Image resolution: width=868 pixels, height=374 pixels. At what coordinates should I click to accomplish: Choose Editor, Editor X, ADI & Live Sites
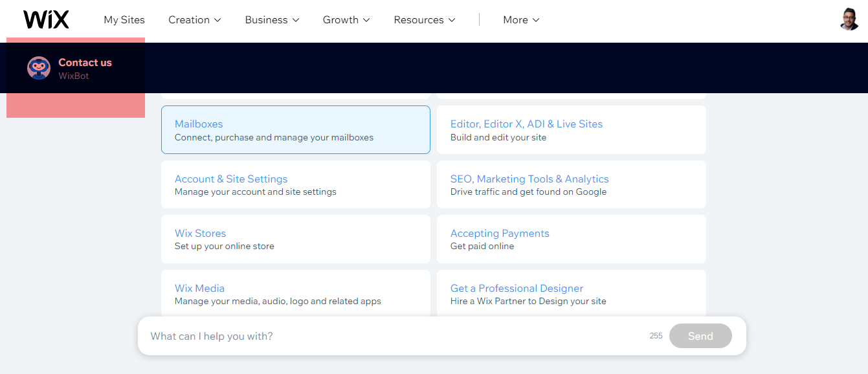571,130
